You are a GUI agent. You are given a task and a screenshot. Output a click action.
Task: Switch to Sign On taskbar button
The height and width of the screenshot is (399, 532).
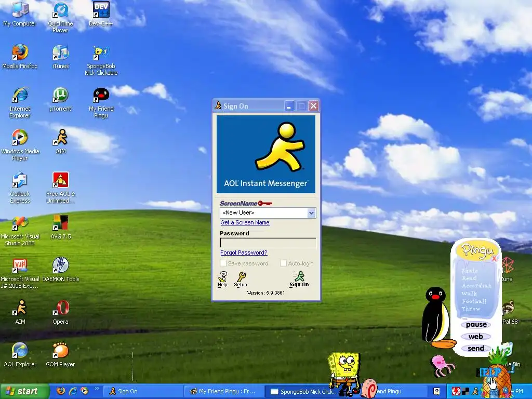click(142, 391)
